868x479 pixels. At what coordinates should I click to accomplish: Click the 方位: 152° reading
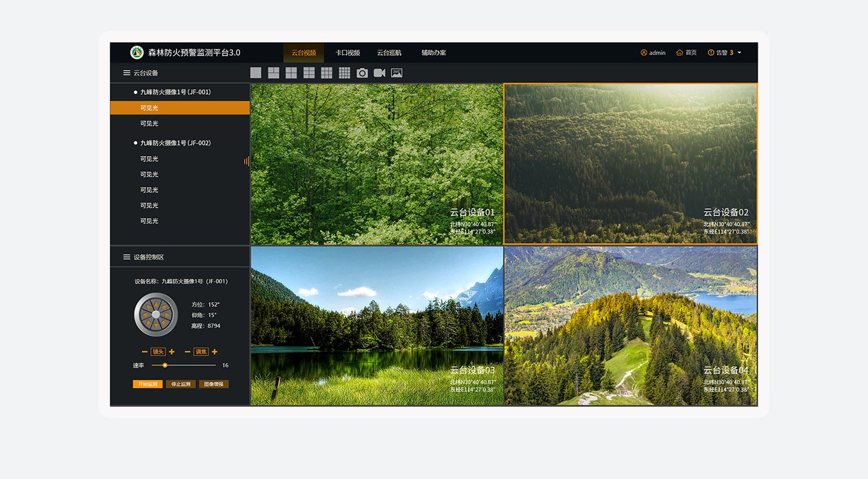206,305
